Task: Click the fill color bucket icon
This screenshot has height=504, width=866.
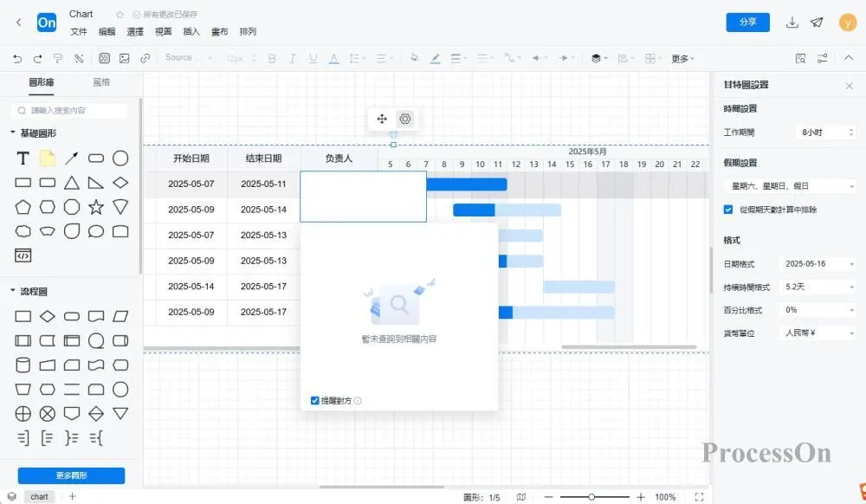Action: (x=414, y=58)
